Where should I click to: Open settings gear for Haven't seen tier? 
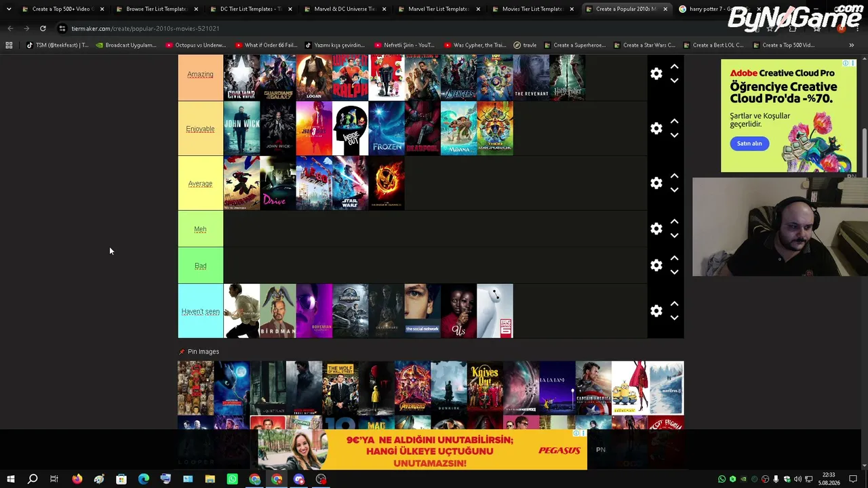656,310
